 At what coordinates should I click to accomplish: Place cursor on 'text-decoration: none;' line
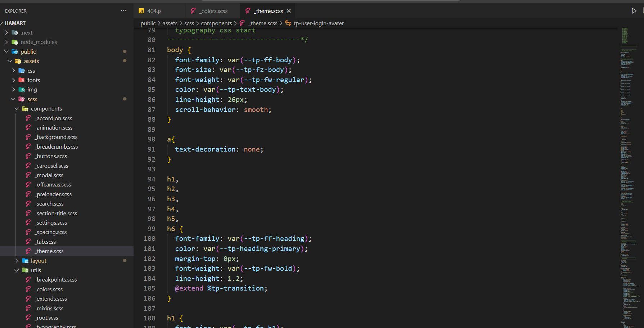click(219, 149)
